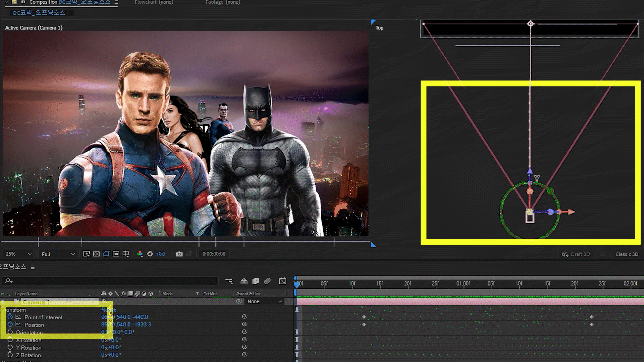
Task: Open the Full resolution dropdown
Action: coord(58,254)
